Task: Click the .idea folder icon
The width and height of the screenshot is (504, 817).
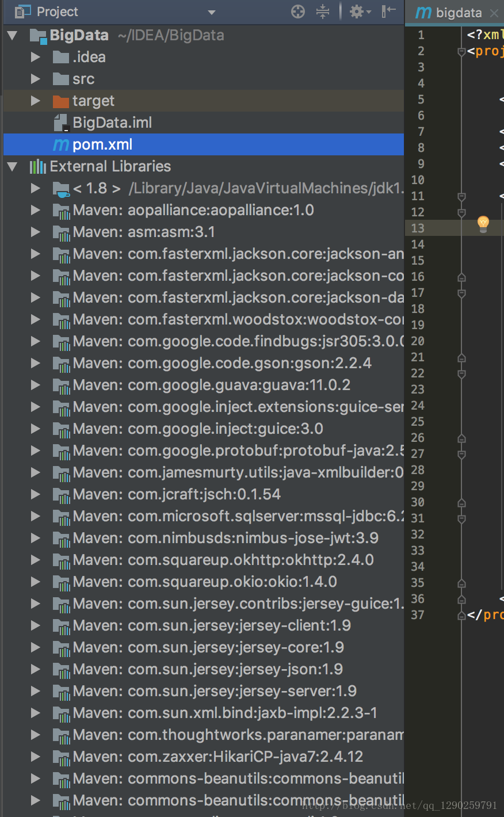Action: click(60, 57)
